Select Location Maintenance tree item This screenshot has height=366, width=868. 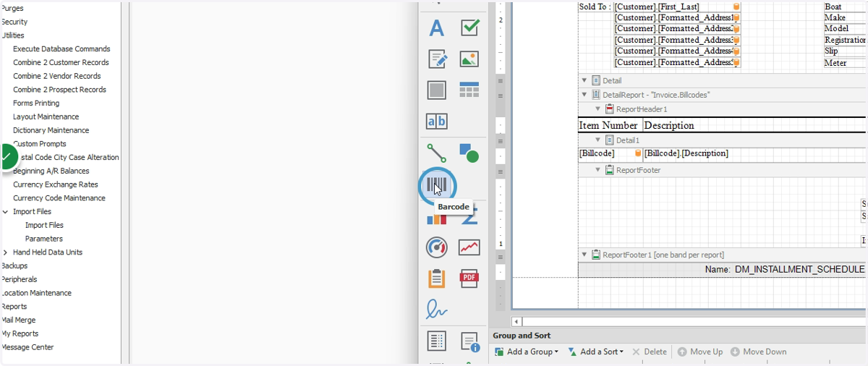[x=37, y=293]
